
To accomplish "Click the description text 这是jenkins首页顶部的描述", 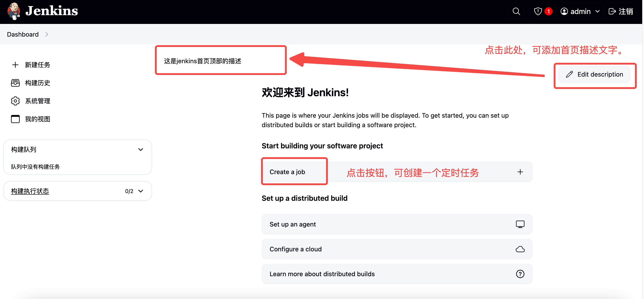I will (x=203, y=61).
